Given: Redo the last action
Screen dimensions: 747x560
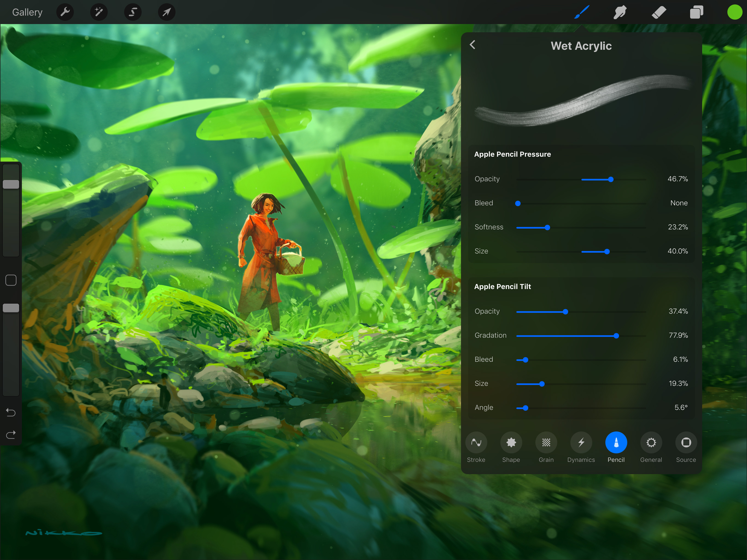Looking at the screenshot, I should [x=10, y=435].
